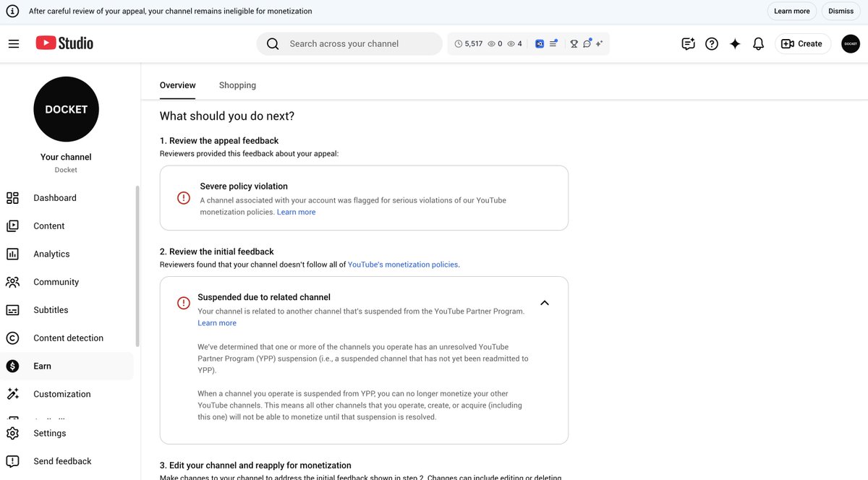Click the clock icon showing 5,517
Screen dimensions: 868x480
coord(459,43)
